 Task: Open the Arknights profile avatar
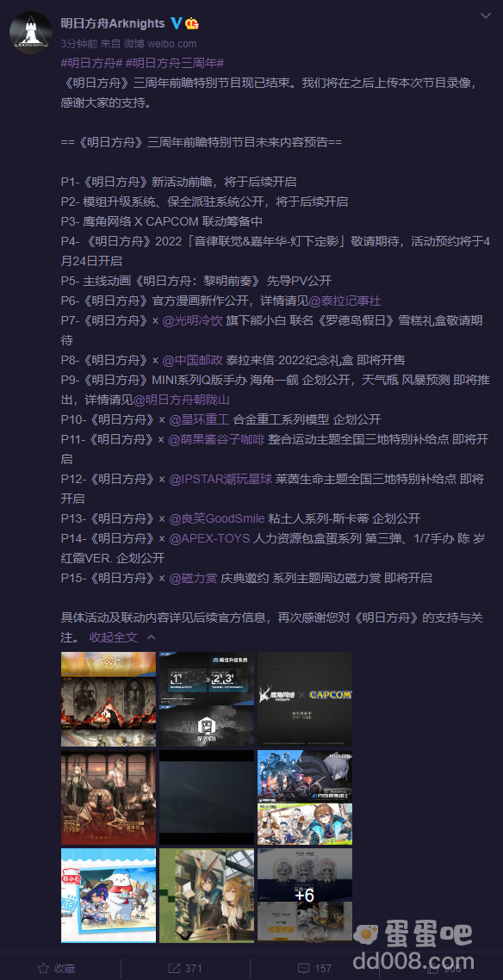(31, 33)
